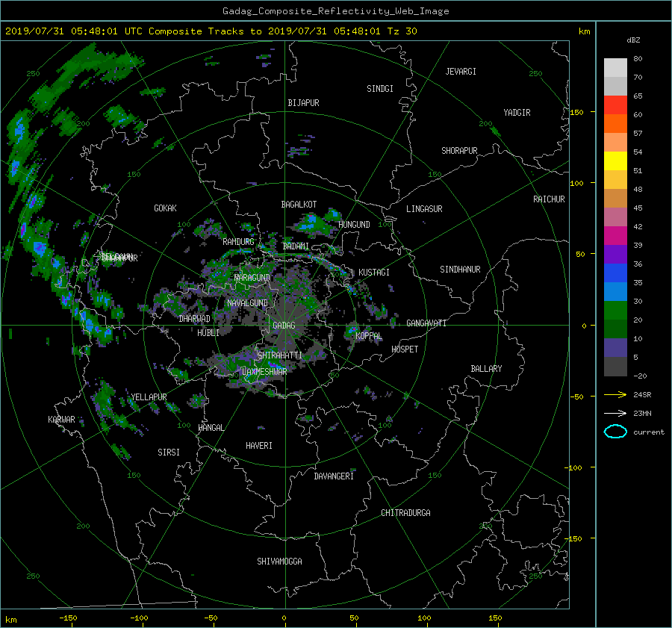This screenshot has width=672, height=628.
Task: Pick the light gray 80 dBZ swatch
Action: (615, 67)
